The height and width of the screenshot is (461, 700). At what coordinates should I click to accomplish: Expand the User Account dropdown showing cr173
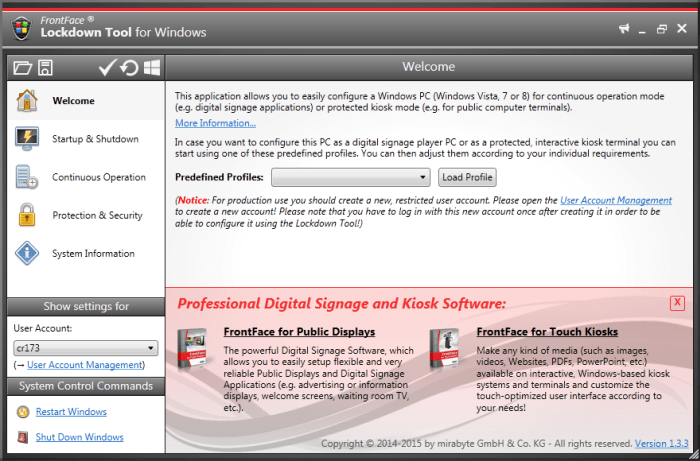(85, 348)
